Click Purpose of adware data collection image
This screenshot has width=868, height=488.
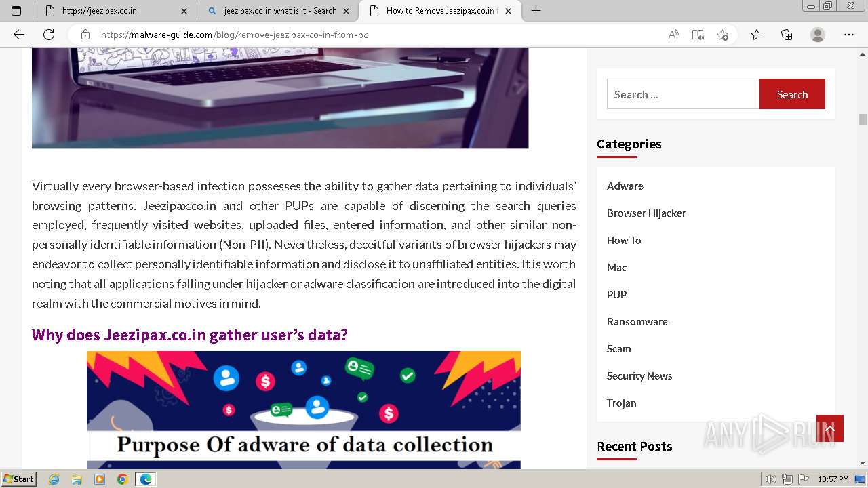(x=304, y=410)
